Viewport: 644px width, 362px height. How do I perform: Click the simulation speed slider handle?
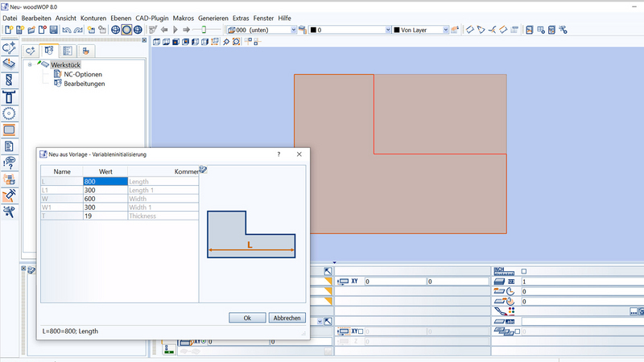[x=204, y=30]
